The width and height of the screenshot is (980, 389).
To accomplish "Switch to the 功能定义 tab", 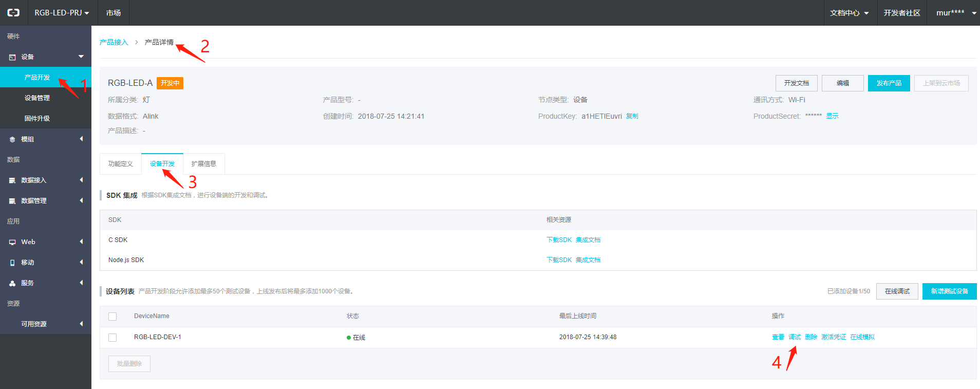I will point(121,164).
